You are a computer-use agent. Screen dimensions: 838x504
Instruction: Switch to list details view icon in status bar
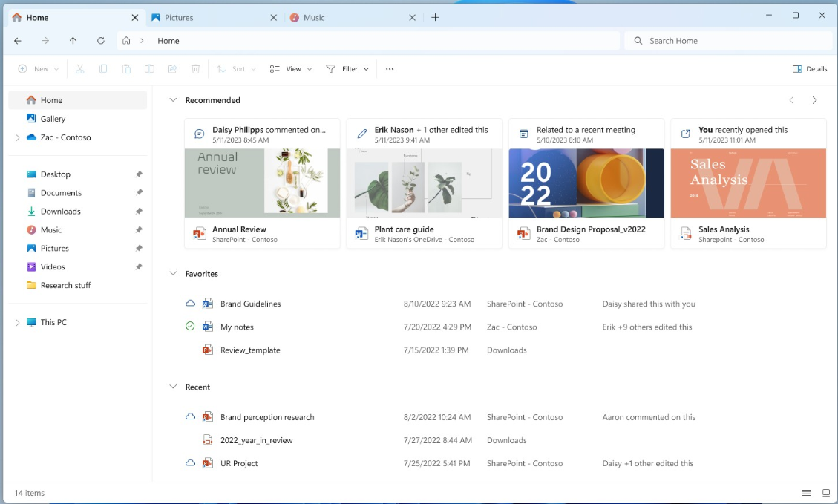[807, 493]
